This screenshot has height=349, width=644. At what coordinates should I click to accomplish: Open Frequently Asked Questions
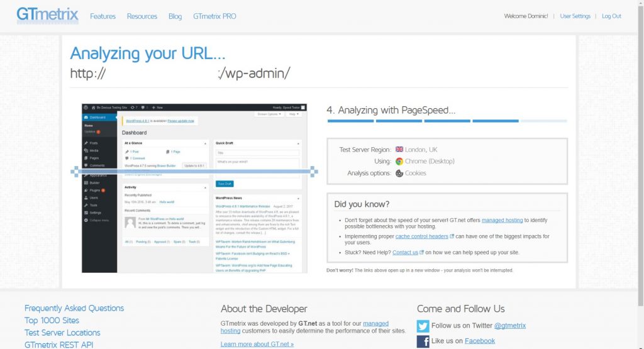pos(74,308)
